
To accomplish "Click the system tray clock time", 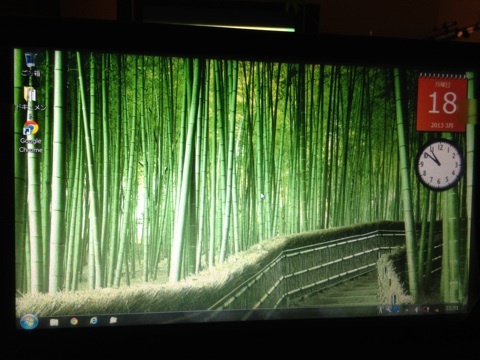I will pos(452,308).
